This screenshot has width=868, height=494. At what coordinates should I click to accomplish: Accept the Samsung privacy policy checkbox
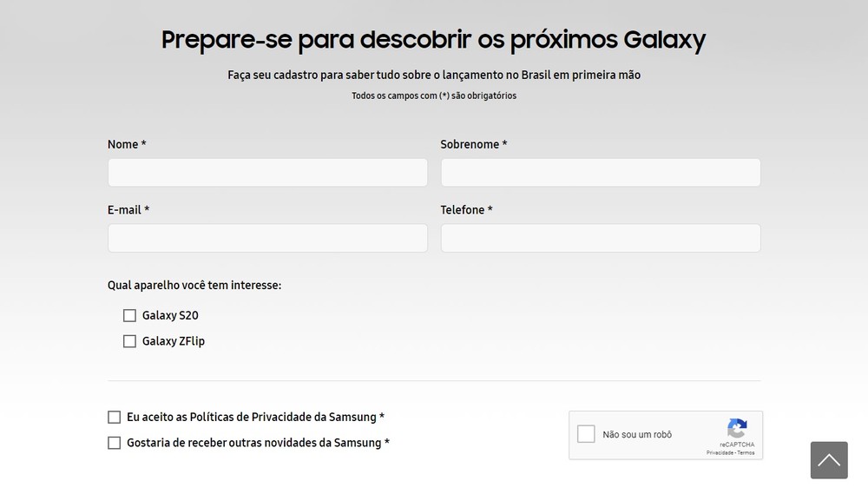click(115, 418)
